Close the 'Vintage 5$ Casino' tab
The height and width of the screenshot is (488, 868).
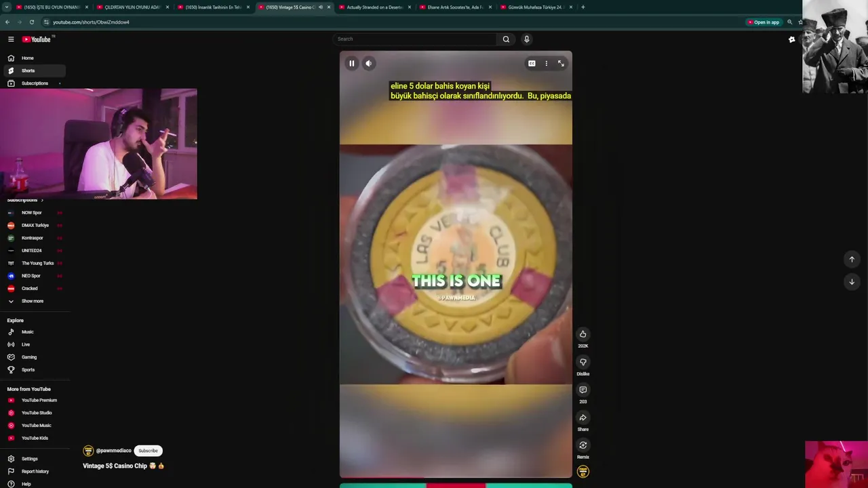pyautogui.click(x=329, y=7)
